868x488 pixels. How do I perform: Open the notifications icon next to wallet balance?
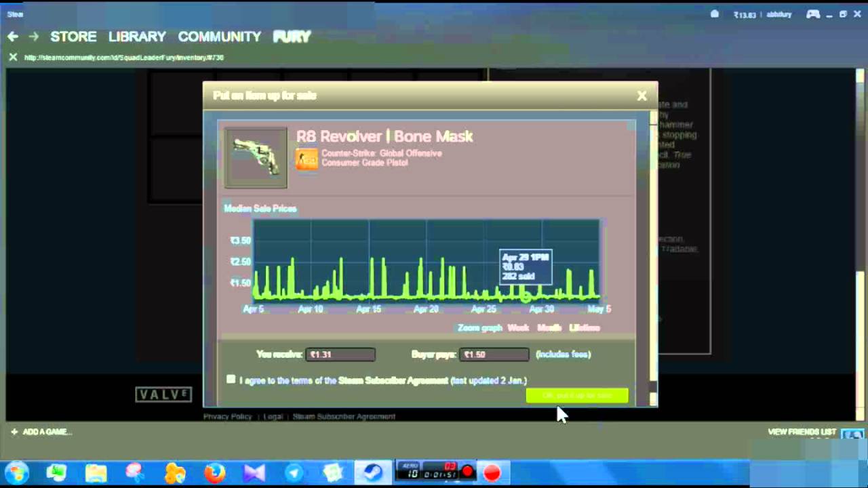[715, 14]
